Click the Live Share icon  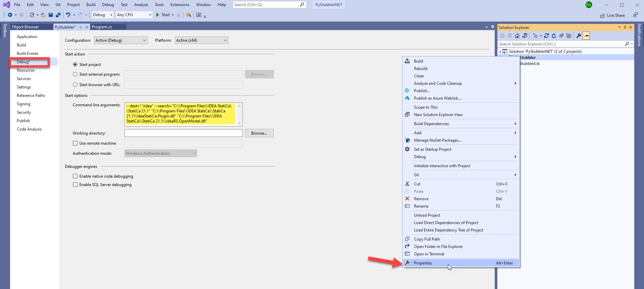612,15
